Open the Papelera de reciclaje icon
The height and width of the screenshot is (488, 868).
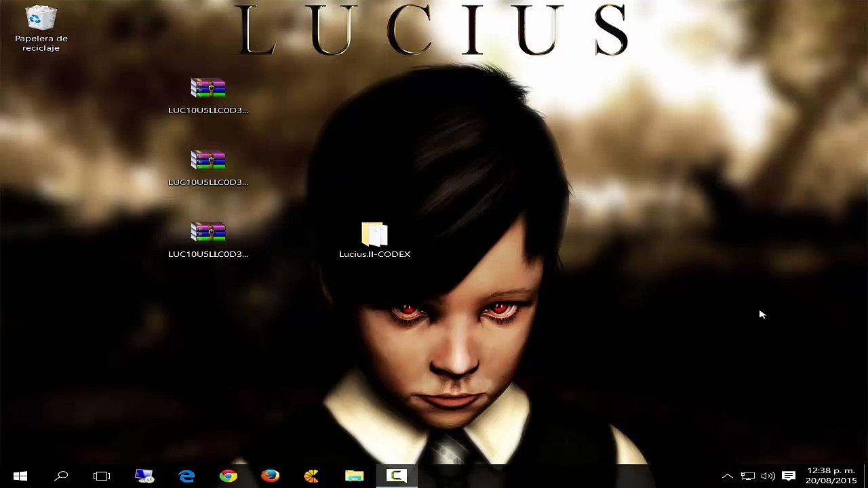tap(41, 28)
